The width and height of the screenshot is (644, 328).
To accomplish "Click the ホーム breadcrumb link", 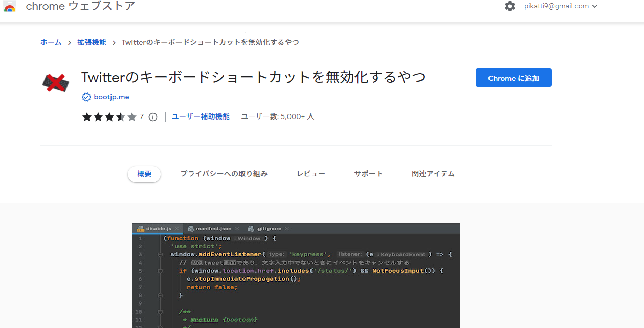I will tap(51, 42).
